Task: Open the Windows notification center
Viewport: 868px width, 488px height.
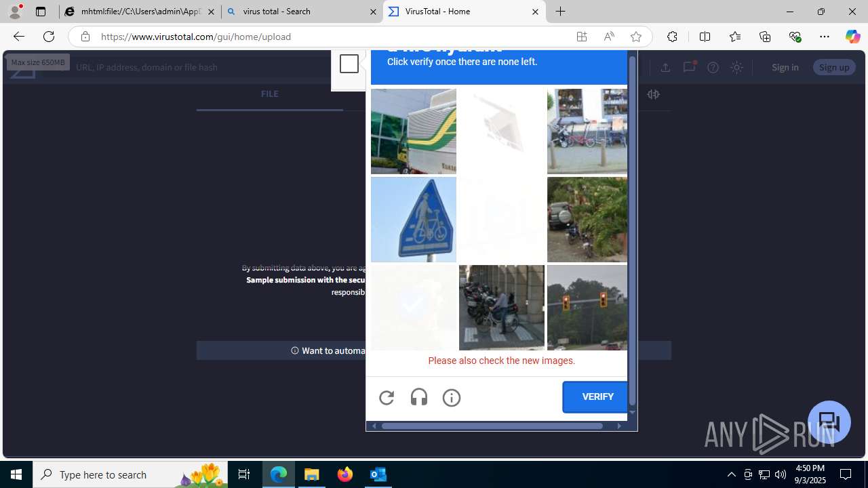Action: 846,474
